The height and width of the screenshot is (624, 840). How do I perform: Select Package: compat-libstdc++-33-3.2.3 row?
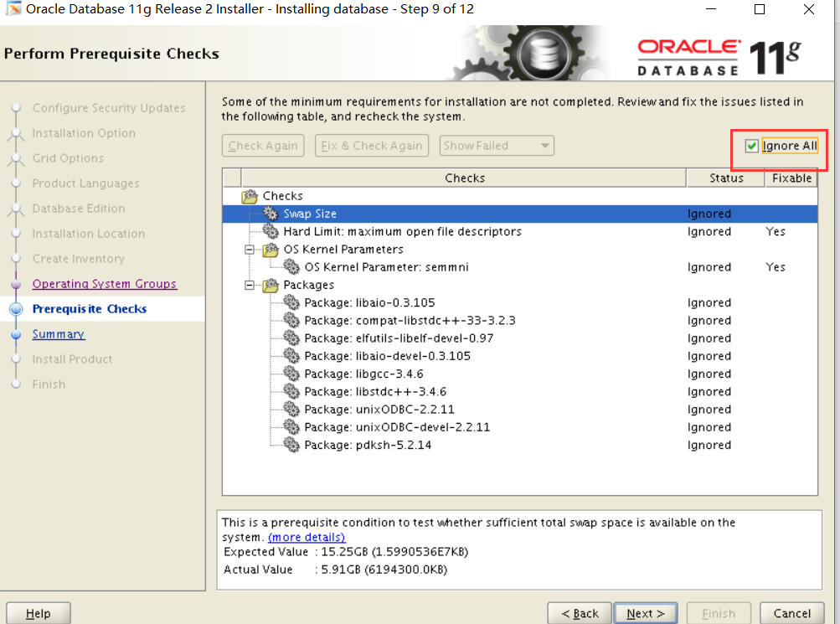(519, 320)
